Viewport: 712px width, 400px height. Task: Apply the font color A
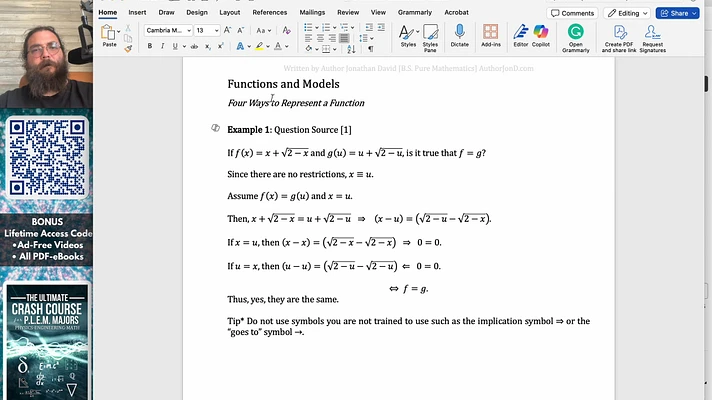click(278, 46)
